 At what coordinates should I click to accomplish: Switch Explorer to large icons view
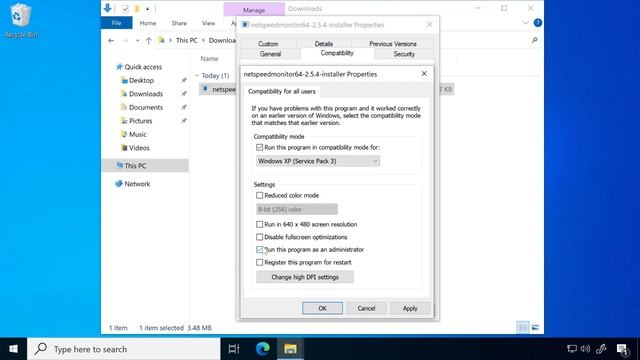[x=536, y=327]
